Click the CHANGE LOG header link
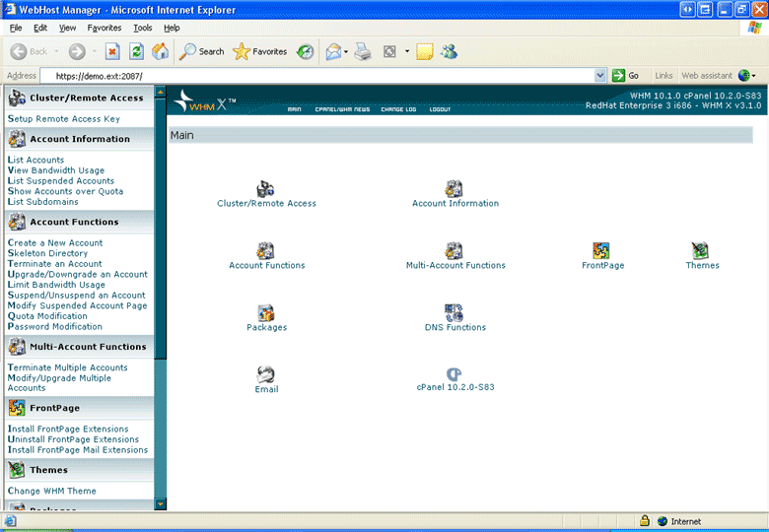The image size is (769, 532). 398,109
